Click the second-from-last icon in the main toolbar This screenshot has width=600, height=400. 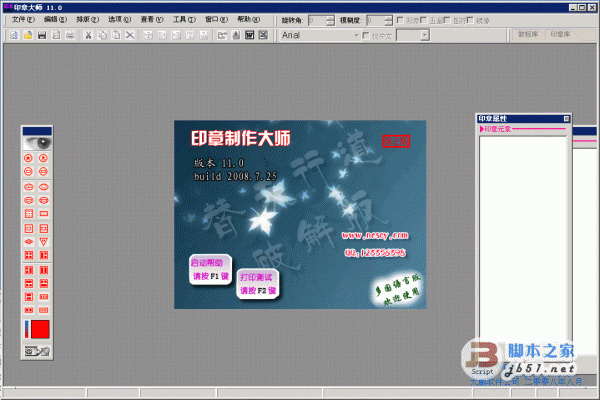[249, 35]
